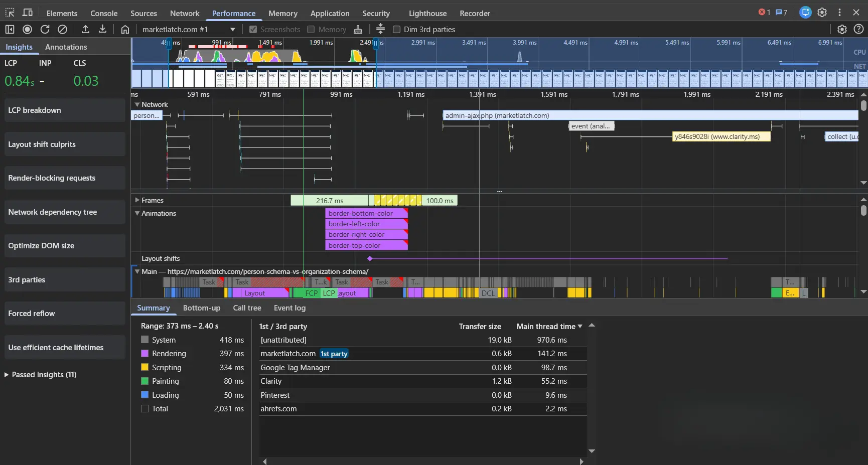Switch to the Annotations tab
Viewport: 868px width, 465px height.
[x=66, y=47]
